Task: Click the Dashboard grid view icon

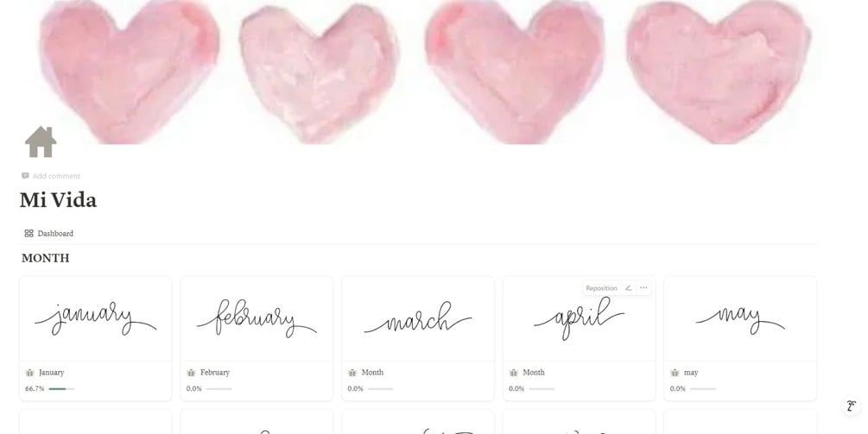Action: pos(29,233)
